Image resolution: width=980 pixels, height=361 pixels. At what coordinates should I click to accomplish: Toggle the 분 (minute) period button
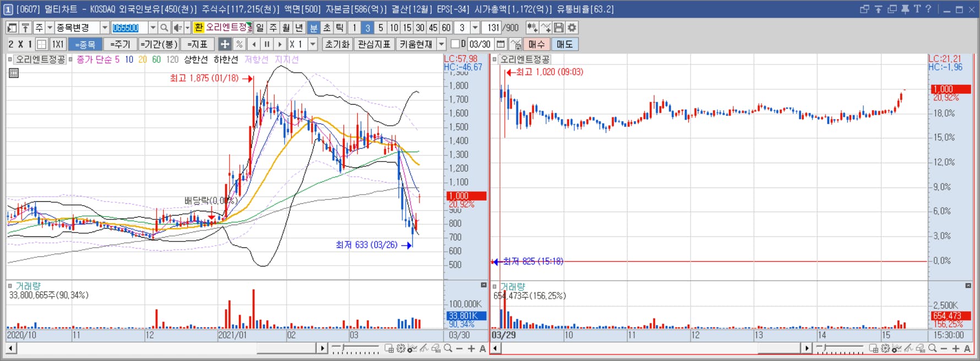[x=313, y=28]
